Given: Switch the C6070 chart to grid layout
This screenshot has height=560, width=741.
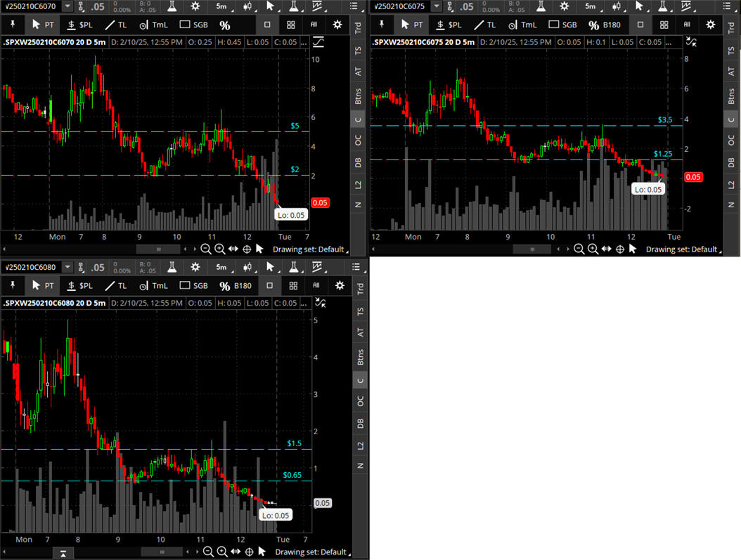Looking at the screenshot, I should click(x=291, y=25).
